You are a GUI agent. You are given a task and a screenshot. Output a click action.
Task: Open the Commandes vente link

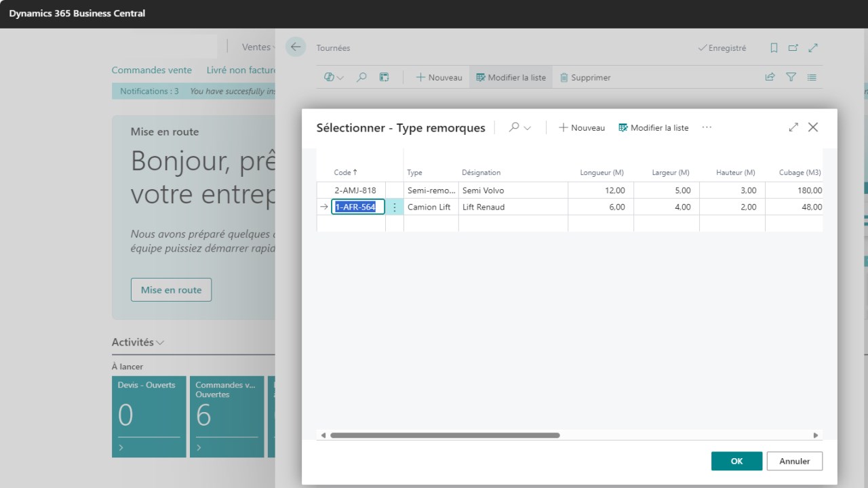click(x=152, y=70)
